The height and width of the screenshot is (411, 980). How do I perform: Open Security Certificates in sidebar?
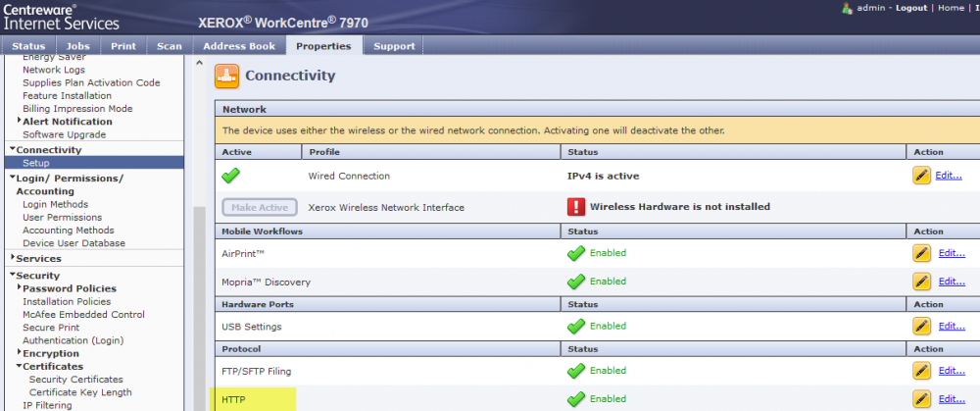point(75,380)
